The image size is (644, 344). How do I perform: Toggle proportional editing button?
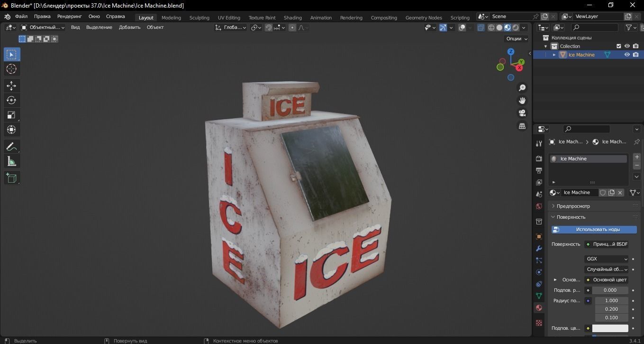tap(292, 28)
